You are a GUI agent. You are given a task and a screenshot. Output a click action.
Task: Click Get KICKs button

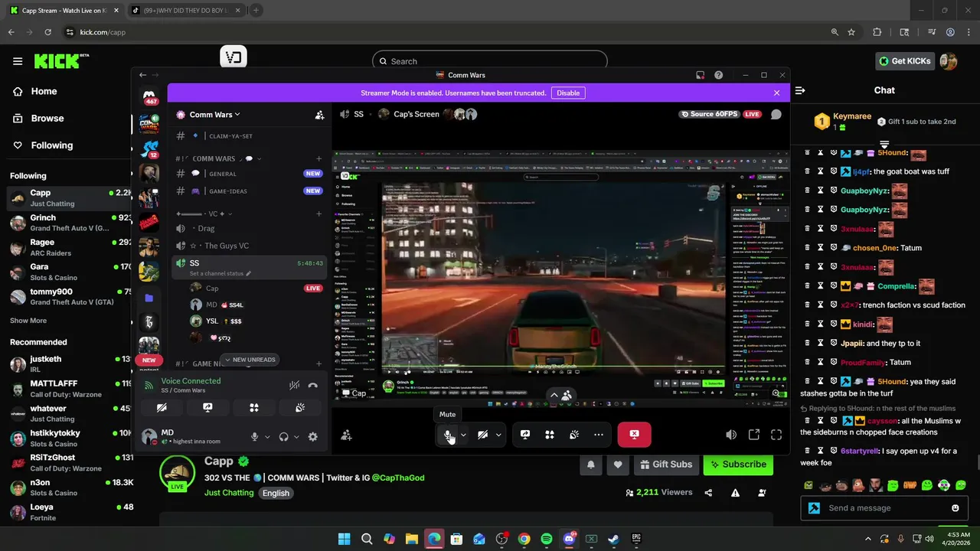pos(905,61)
